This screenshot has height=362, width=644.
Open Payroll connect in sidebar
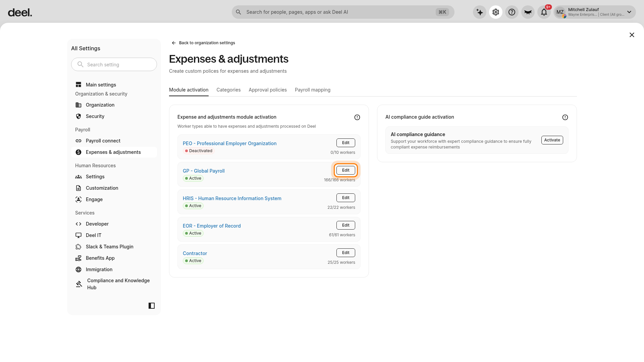[114, 141]
